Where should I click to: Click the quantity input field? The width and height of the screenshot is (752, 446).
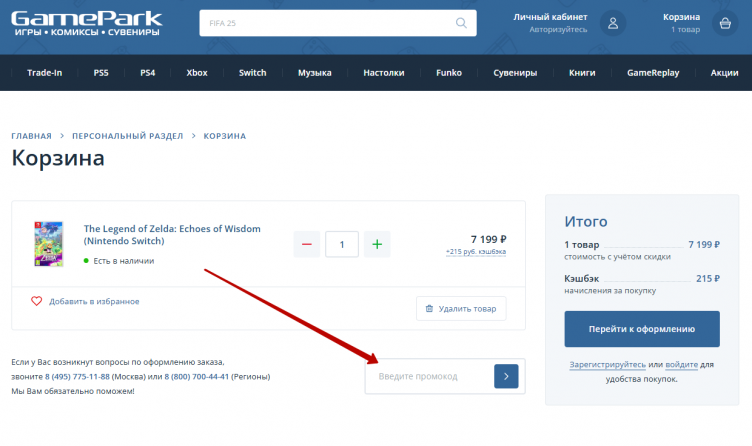pos(342,244)
